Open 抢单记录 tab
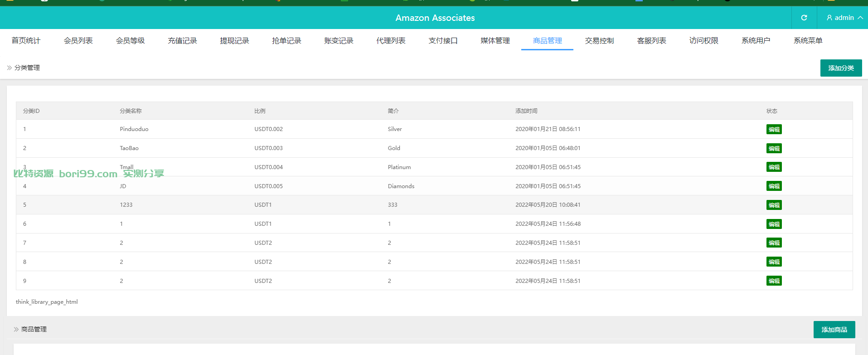 pyautogui.click(x=286, y=40)
